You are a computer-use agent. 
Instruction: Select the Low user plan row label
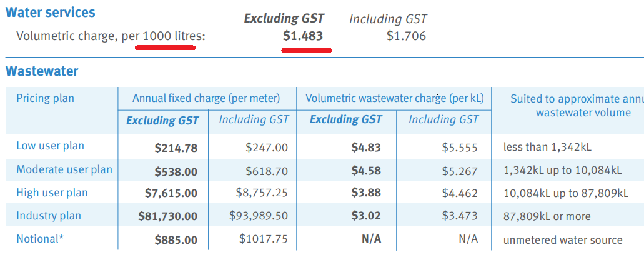[x=50, y=146]
